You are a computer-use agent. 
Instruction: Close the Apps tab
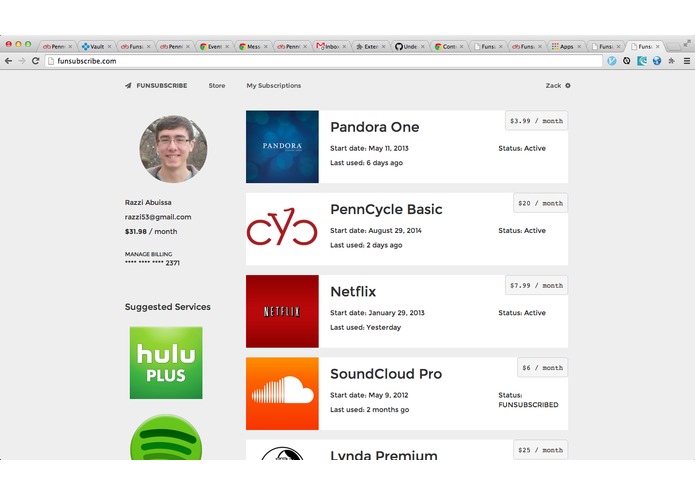[579, 47]
